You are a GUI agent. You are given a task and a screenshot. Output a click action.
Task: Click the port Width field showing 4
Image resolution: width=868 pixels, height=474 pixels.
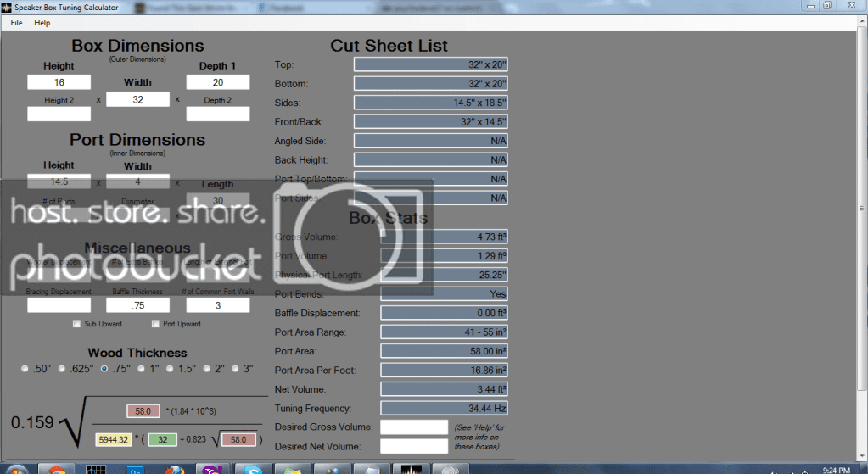(x=137, y=181)
